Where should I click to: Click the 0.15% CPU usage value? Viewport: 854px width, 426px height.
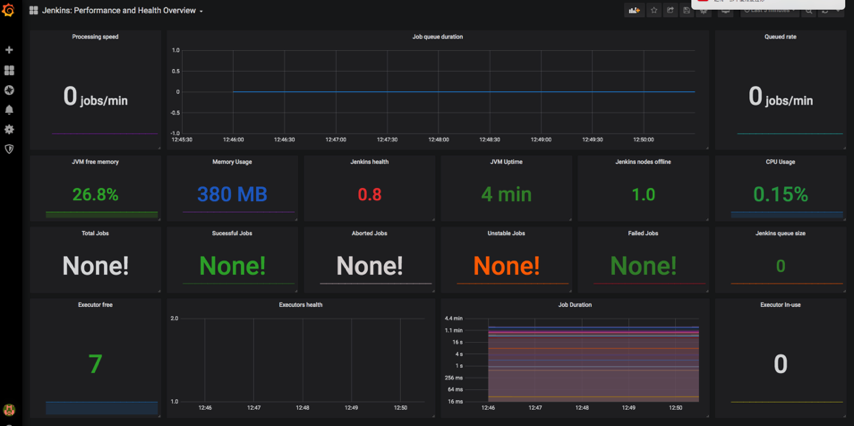point(780,194)
